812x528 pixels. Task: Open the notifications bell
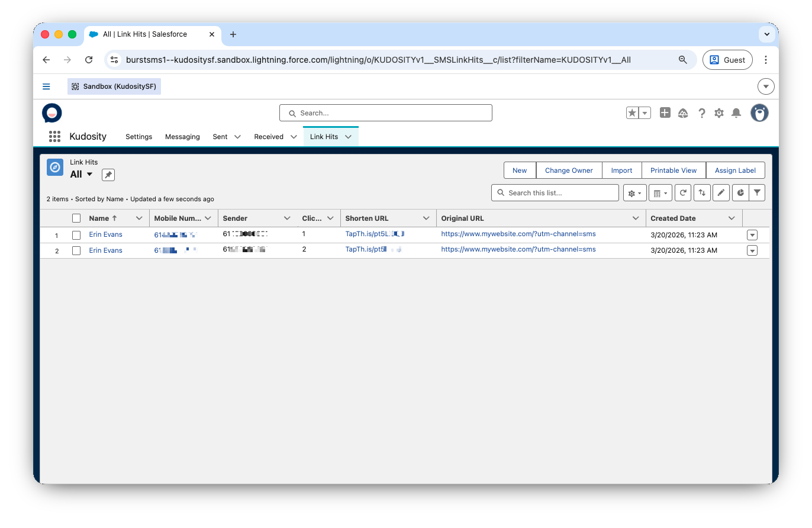click(736, 113)
